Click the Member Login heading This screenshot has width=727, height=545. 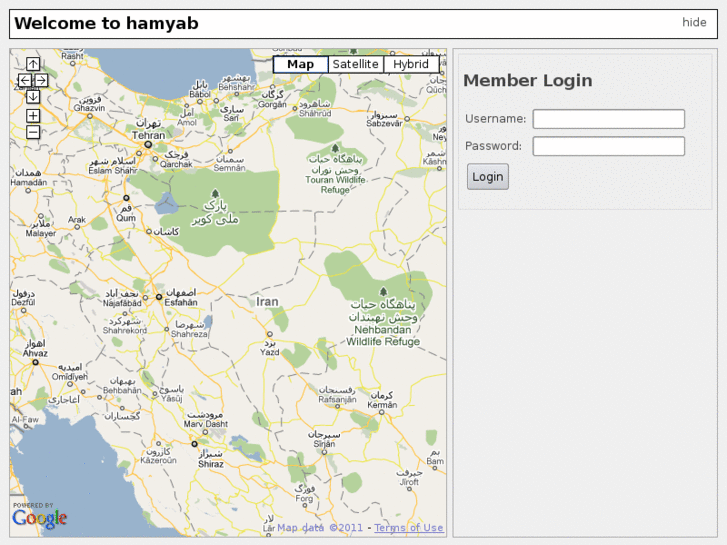[x=528, y=80]
